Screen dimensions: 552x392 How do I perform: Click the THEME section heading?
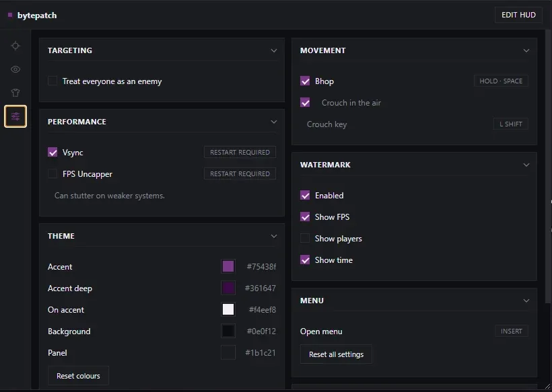pyautogui.click(x=61, y=236)
